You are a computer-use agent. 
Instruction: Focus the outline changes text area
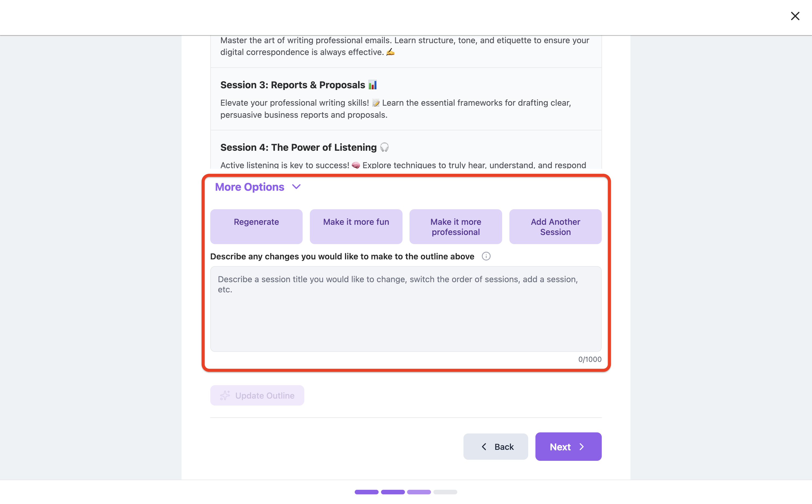pyautogui.click(x=406, y=309)
